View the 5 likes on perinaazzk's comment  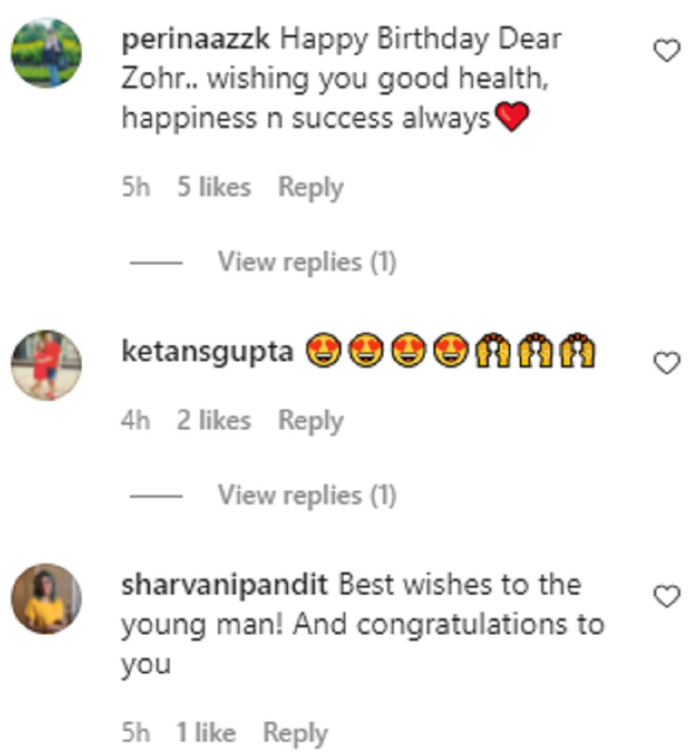214,188
